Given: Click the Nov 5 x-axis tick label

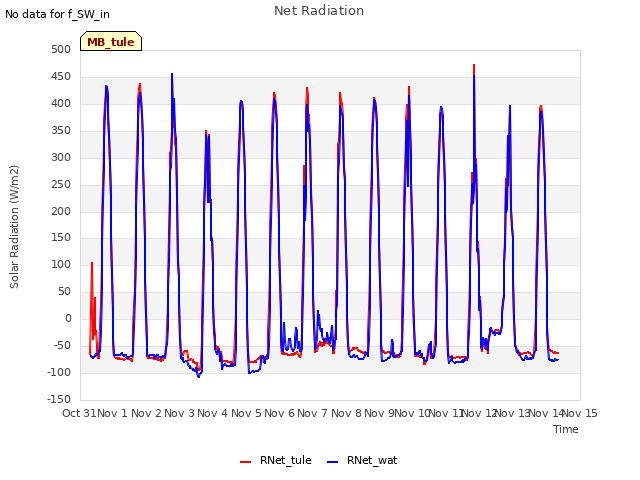Looking at the screenshot, I should click(x=246, y=413).
